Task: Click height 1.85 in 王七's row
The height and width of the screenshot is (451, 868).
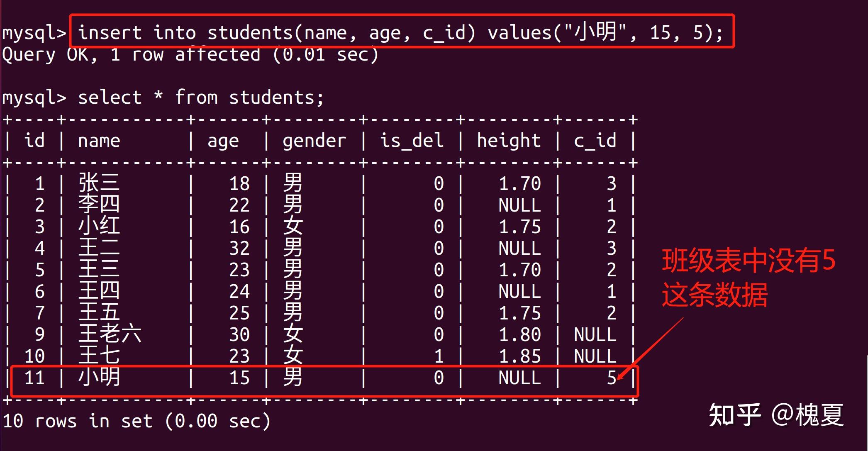Action: 519,356
